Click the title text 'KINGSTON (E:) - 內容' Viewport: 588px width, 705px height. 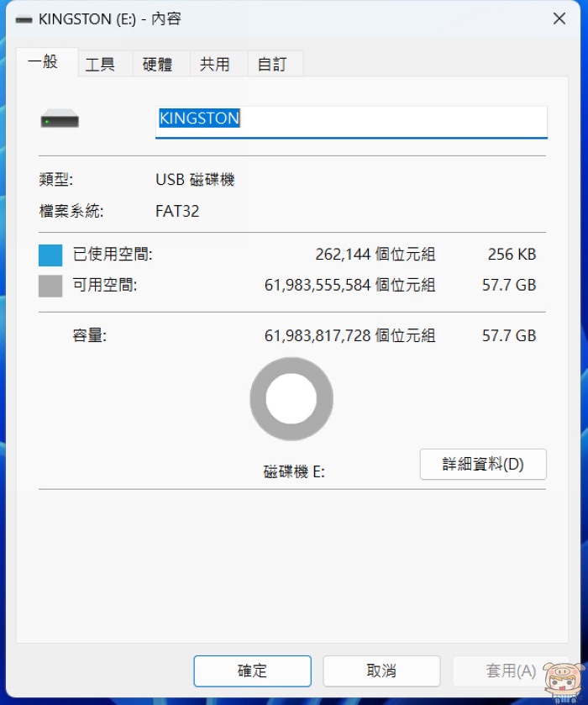110,19
